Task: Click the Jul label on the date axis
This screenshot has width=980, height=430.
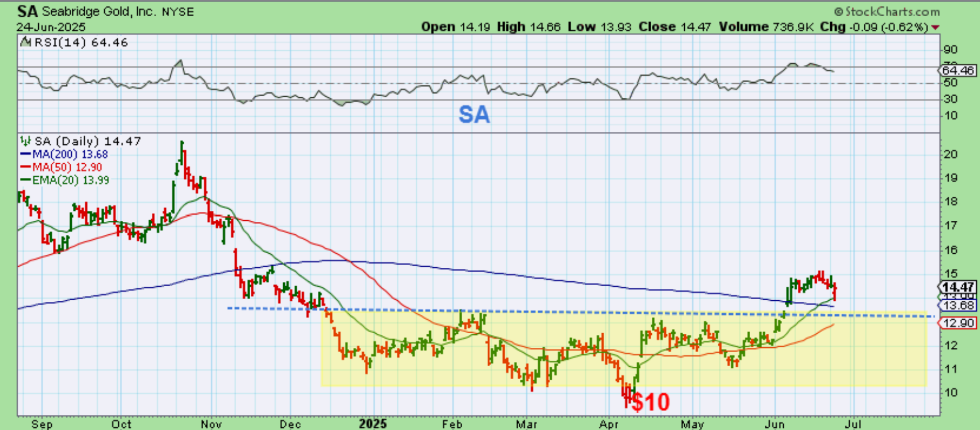Action: pos(853,424)
